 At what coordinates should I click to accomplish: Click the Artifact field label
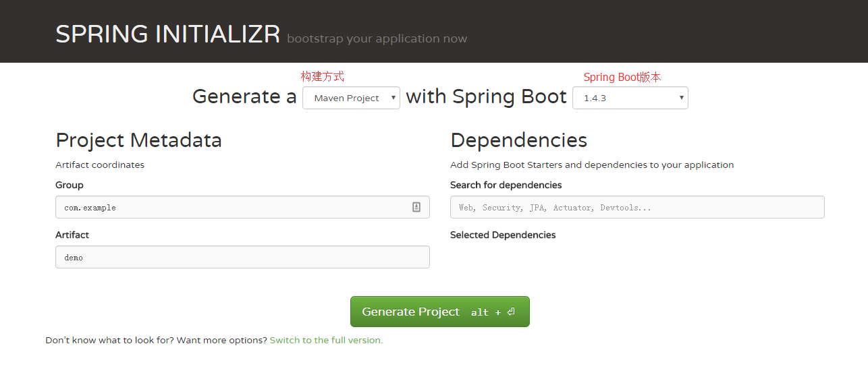click(72, 235)
